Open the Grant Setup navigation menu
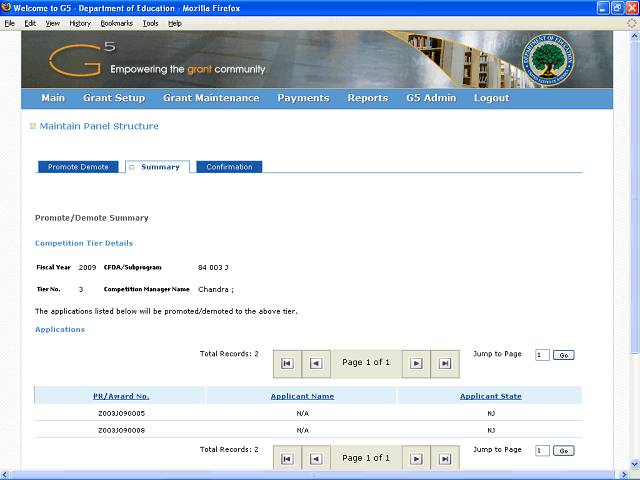The height and width of the screenshot is (480, 640). [x=114, y=98]
